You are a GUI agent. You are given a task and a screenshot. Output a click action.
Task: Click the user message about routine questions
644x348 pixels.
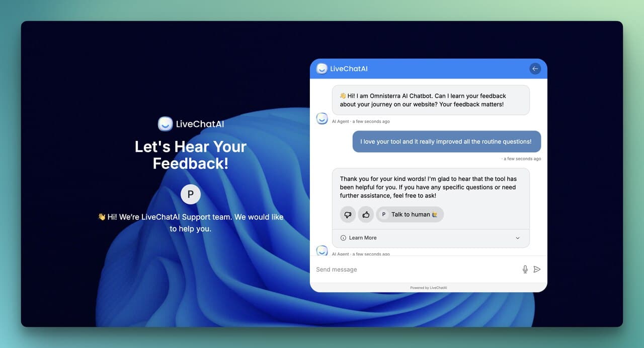446,142
